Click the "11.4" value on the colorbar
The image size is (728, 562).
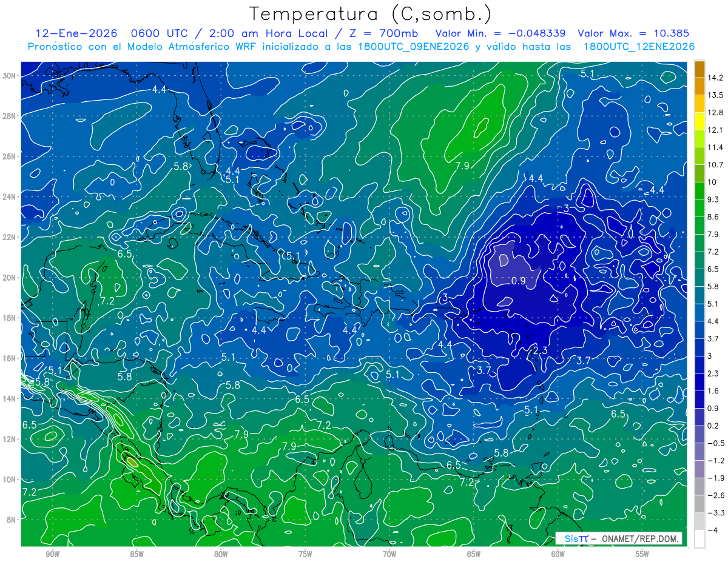[716, 147]
